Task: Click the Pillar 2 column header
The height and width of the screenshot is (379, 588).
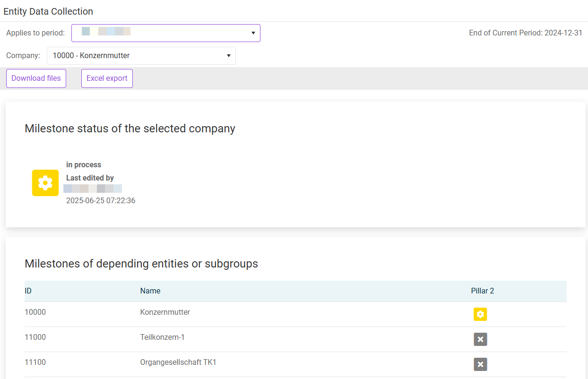Action: point(483,291)
